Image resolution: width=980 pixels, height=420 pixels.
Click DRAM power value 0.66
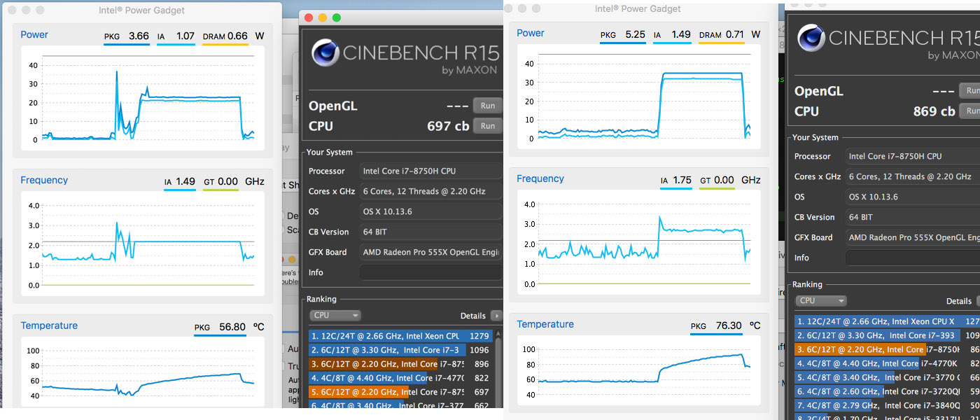point(238,36)
